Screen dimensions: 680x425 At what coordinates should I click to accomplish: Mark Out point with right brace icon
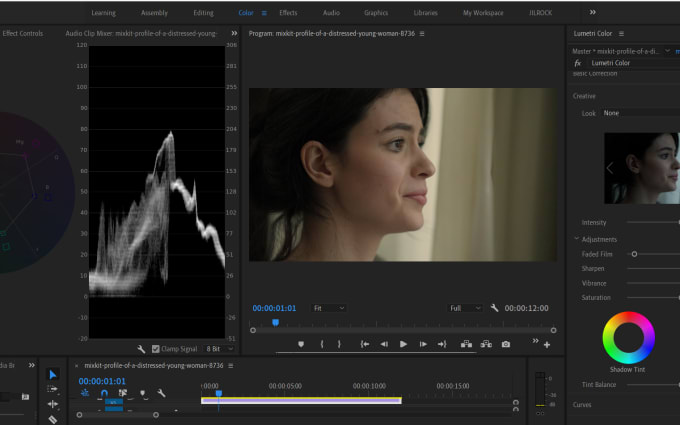pos(339,344)
